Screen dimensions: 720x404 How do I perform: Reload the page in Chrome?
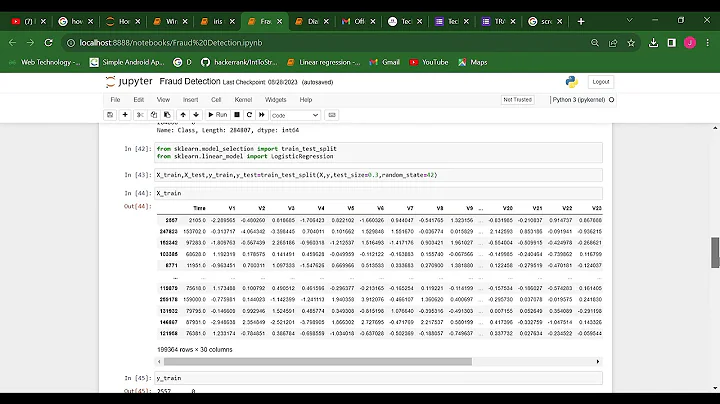(48, 43)
